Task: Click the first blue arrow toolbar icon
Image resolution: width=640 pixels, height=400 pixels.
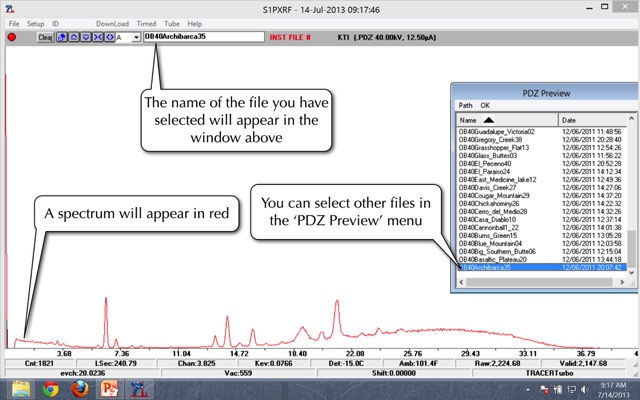Action: click(x=62, y=37)
